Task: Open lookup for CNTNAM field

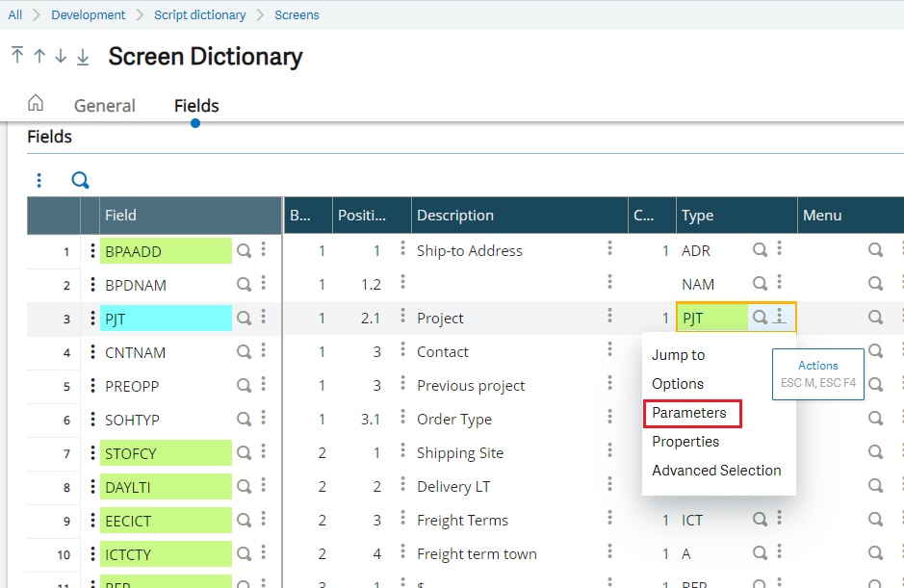Action: click(x=245, y=351)
